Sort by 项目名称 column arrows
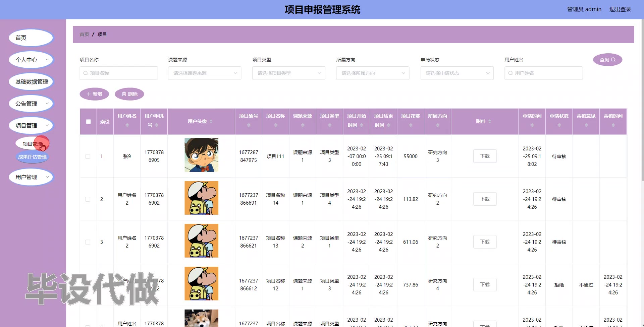644x327 pixels. click(x=276, y=125)
